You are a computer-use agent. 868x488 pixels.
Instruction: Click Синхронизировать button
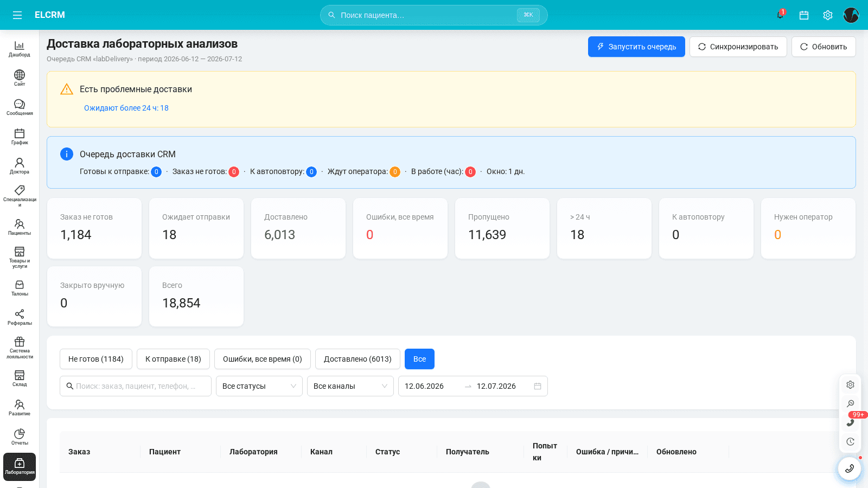tap(738, 47)
